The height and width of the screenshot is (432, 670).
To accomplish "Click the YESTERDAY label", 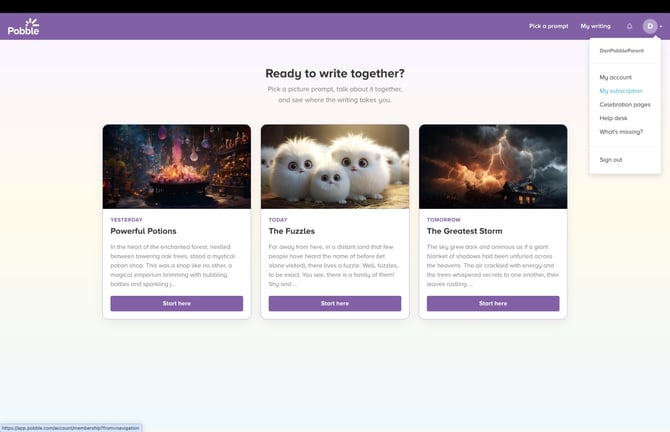I will tap(126, 220).
